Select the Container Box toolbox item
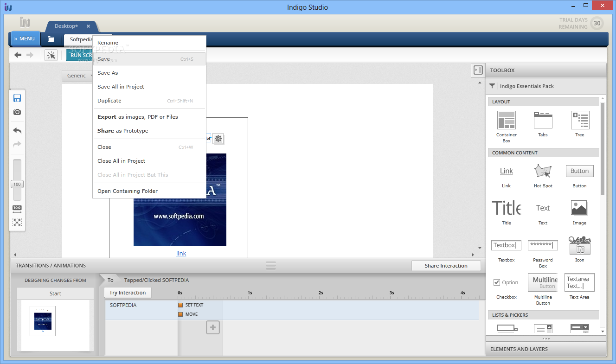This screenshot has height=364, width=616. pyautogui.click(x=507, y=127)
